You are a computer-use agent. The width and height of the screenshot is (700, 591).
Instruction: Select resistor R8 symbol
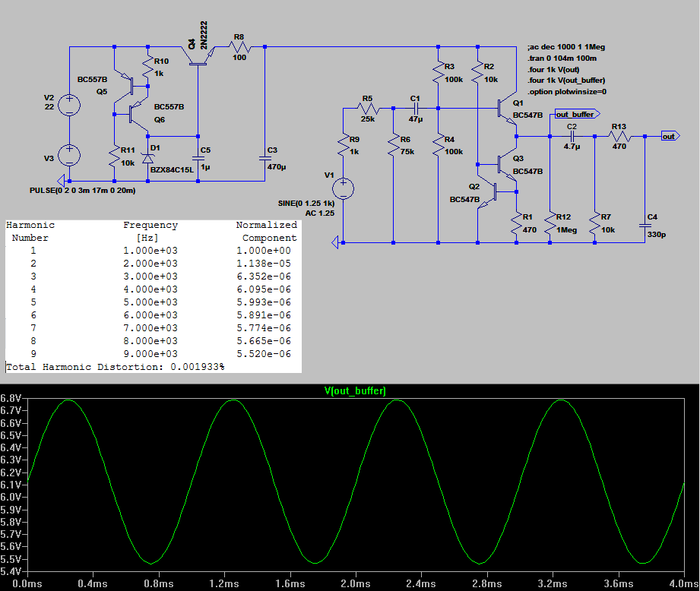[240, 46]
